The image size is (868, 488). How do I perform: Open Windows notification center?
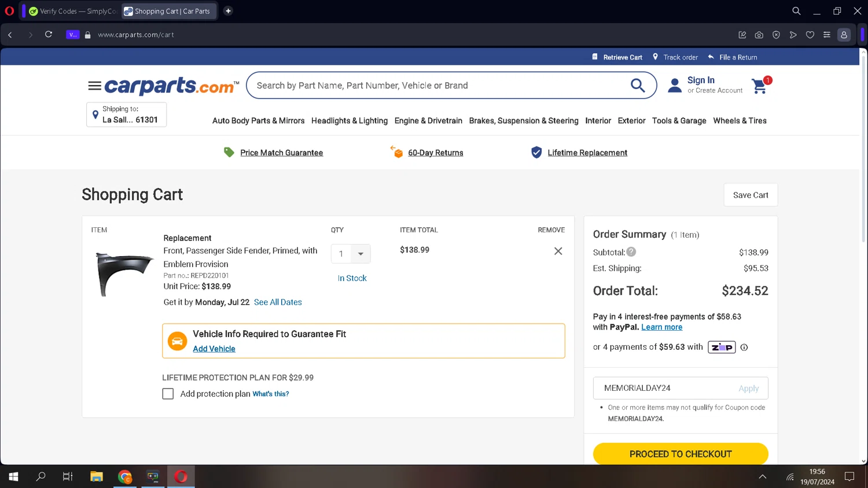[x=849, y=476]
